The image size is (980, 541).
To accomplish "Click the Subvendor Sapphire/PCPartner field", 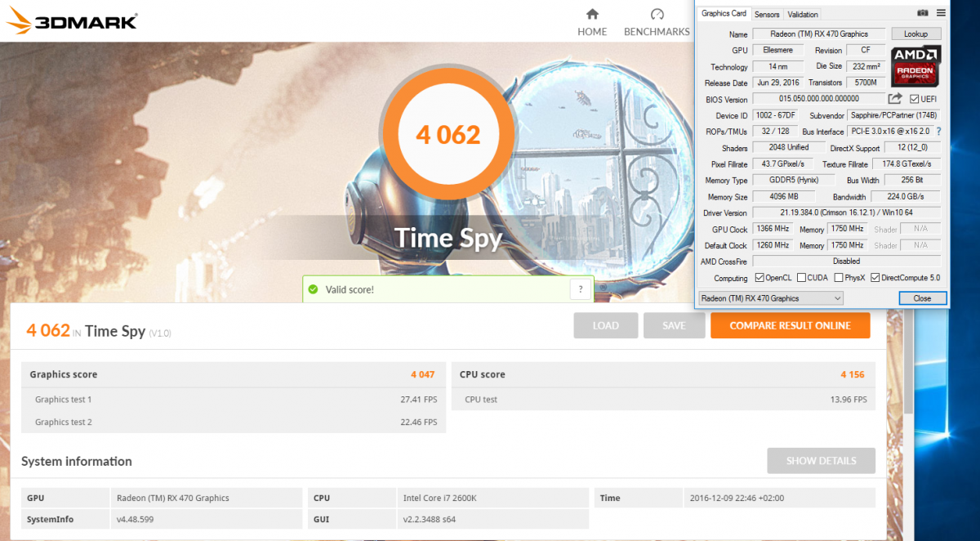I will point(893,115).
